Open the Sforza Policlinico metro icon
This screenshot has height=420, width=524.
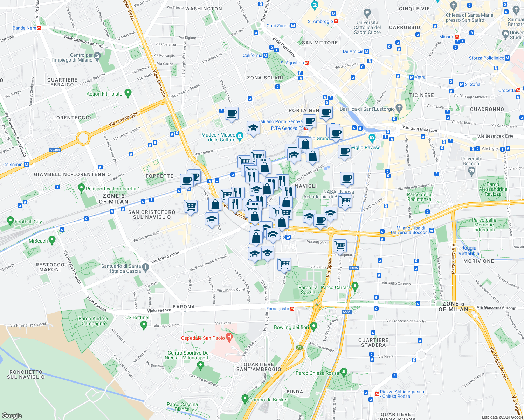pyautogui.click(x=508, y=58)
